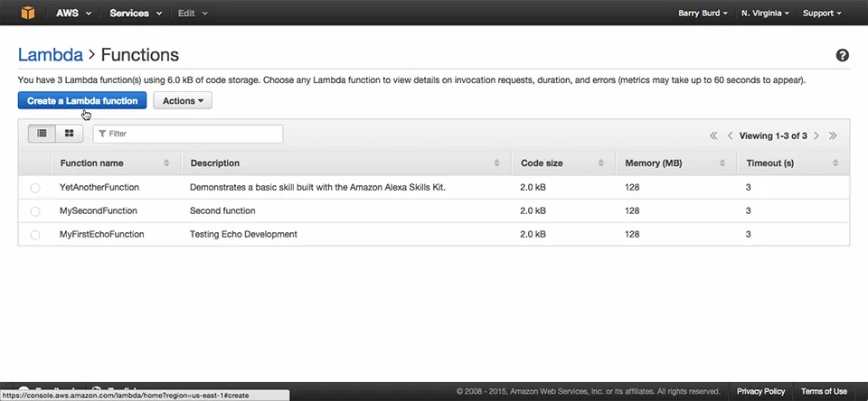Viewport: 868px width, 401px height.
Task: Sort by Timeout (s) column arrows
Action: (835, 163)
